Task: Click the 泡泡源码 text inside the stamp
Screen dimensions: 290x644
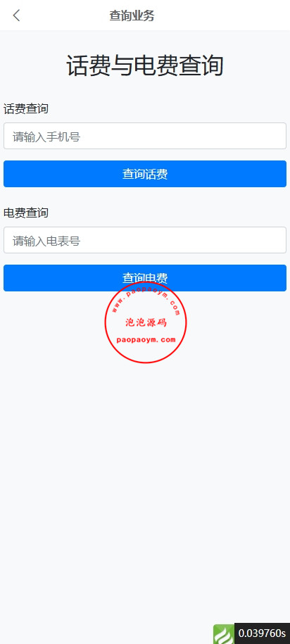Action: [146, 322]
